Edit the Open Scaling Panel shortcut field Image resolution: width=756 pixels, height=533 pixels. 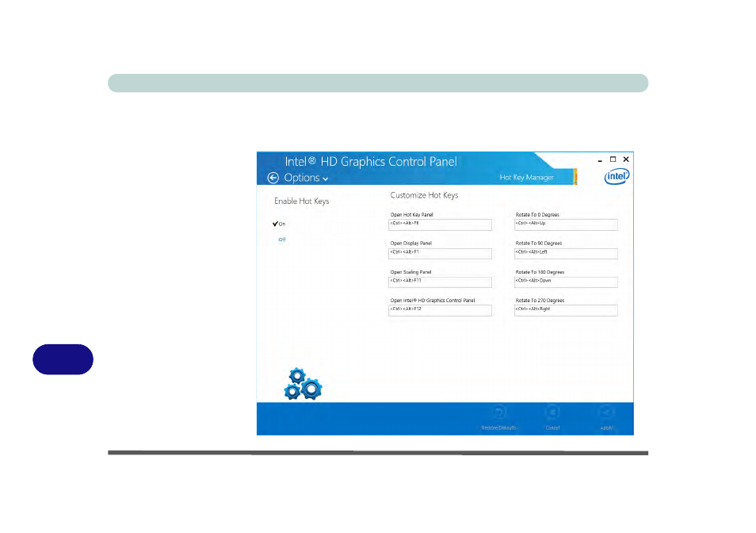point(440,282)
